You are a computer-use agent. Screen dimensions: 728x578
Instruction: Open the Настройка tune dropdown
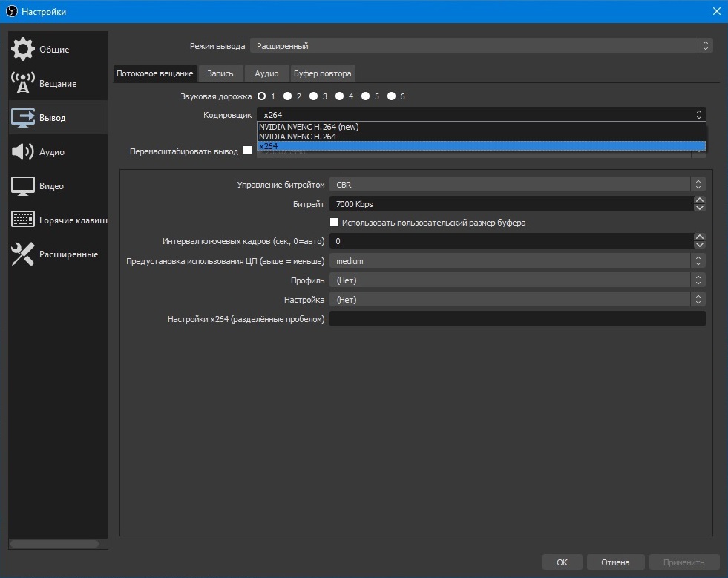coord(517,300)
